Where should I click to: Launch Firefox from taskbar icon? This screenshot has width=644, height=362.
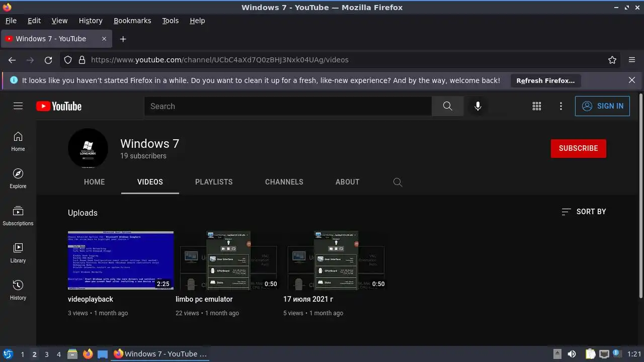pyautogui.click(x=88, y=354)
